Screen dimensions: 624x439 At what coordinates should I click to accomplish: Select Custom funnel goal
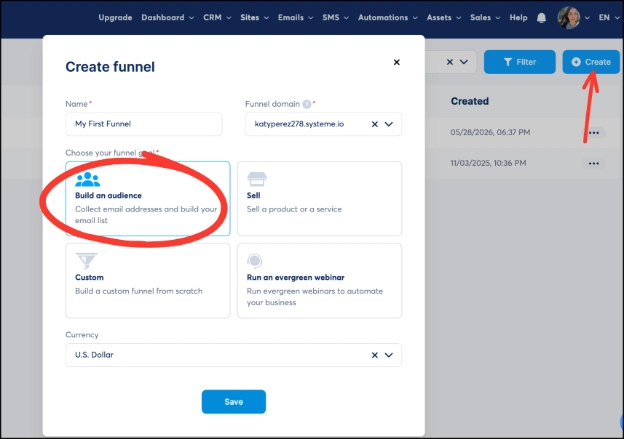(x=148, y=281)
